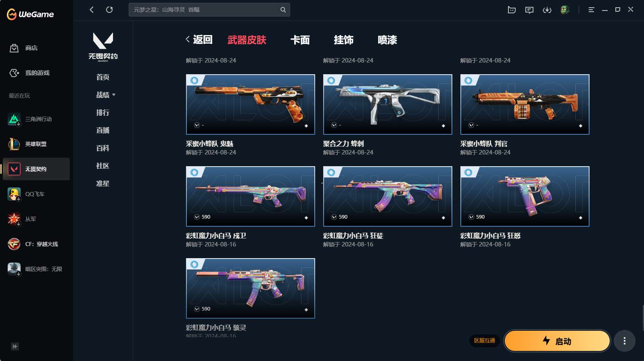
Task: Select the 彩虹魔力小白马 狂徒 skin thumbnail
Action: (x=387, y=196)
